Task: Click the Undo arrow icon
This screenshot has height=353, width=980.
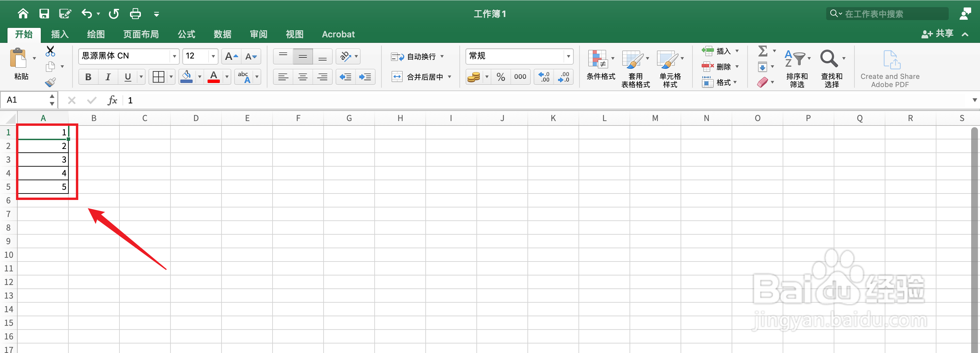Action: coord(87,14)
